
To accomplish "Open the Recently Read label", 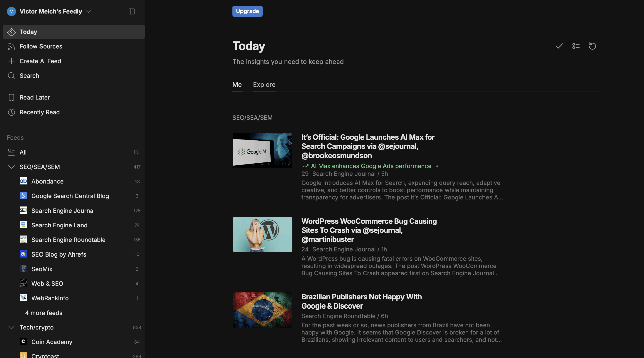I will pyautogui.click(x=39, y=112).
